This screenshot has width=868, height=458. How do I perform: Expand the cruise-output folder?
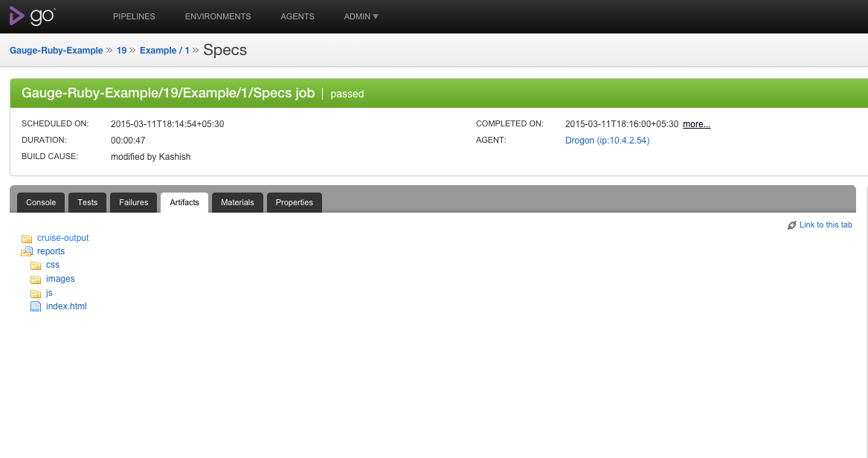62,238
